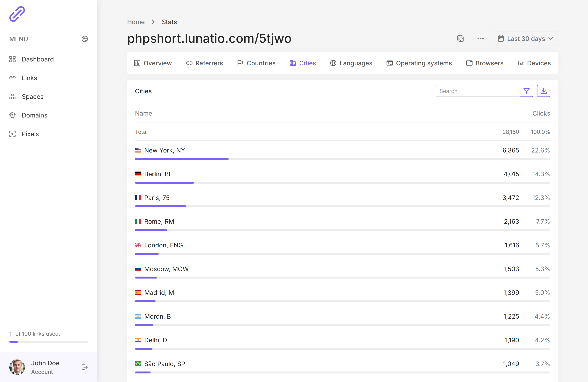Image resolution: width=588 pixels, height=382 pixels.
Task: Open the filter options funnel button
Action: (526, 91)
